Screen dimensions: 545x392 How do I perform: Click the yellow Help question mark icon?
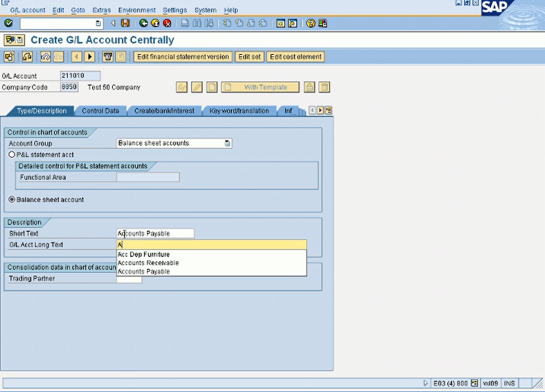311,24
